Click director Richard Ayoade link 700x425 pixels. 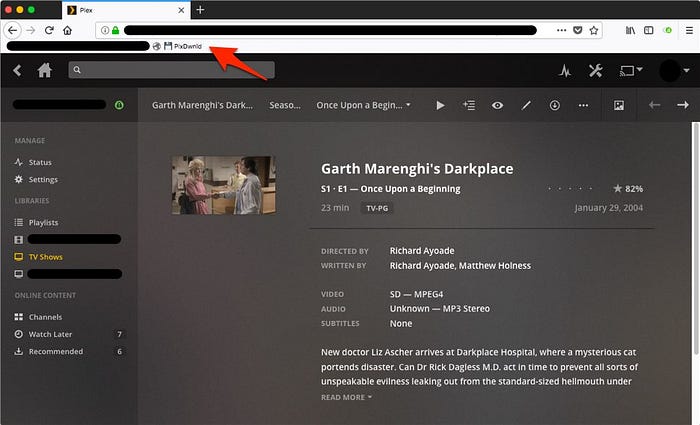[422, 251]
